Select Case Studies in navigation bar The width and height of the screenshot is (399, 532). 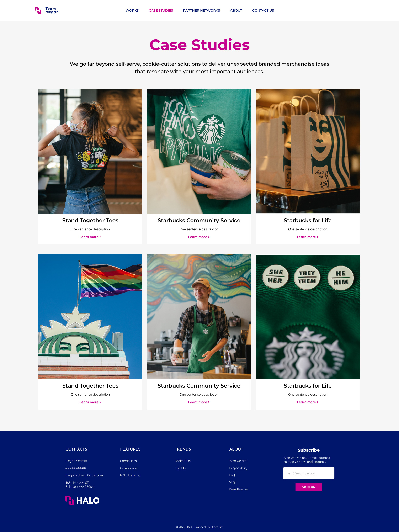tap(161, 10)
